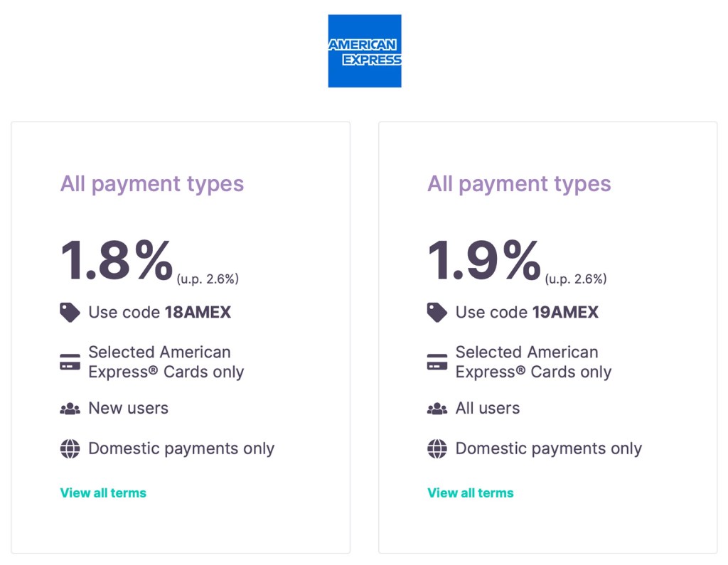Open View all terms for the 1.8% offer
The height and width of the screenshot is (565, 728).
click(x=103, y=493)
